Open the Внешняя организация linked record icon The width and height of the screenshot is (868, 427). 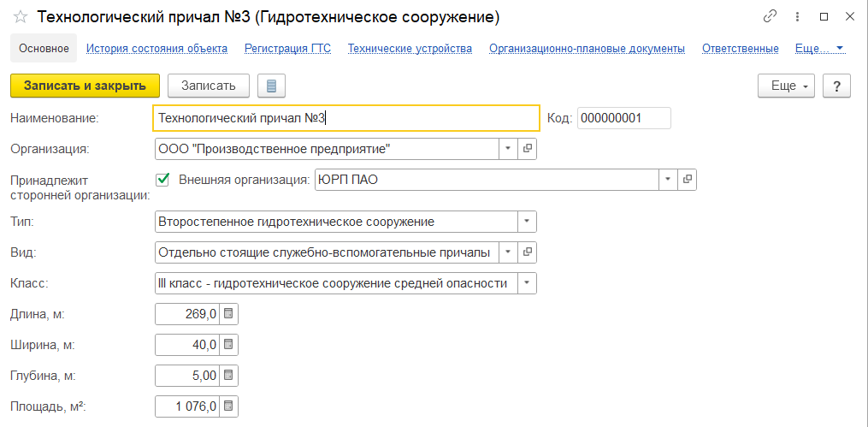coord(687,180)
